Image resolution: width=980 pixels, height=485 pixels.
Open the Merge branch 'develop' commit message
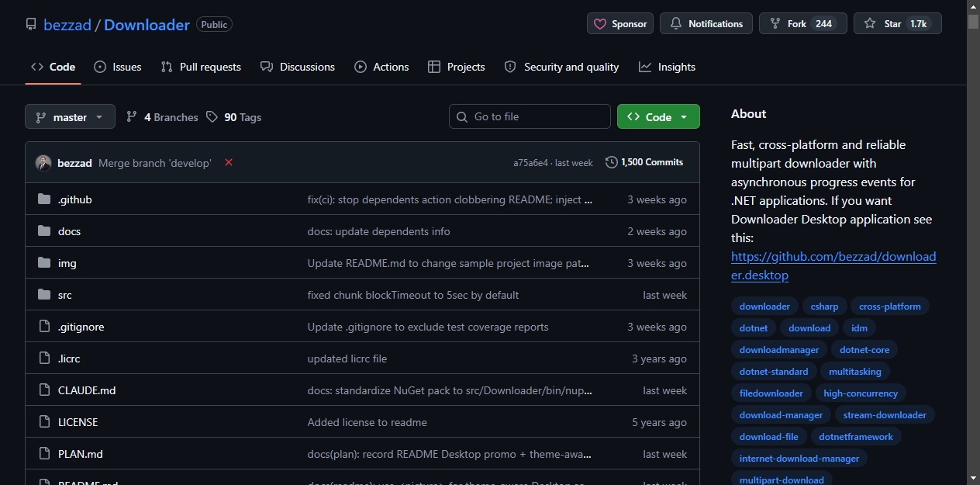[x=154, y=163]
